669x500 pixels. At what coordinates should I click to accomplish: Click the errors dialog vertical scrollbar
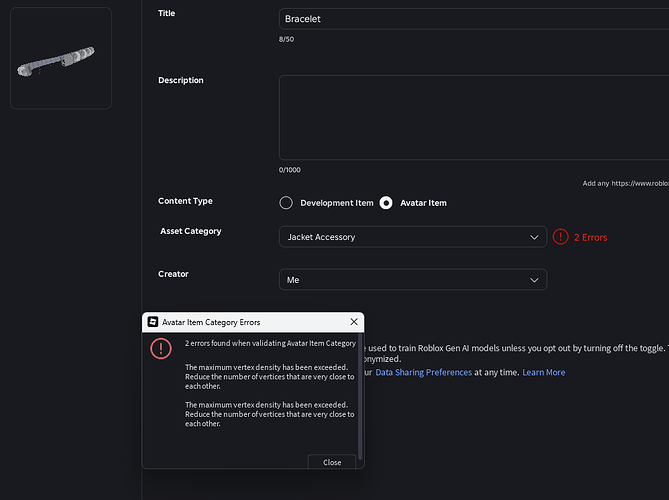[x=360, y=397]
